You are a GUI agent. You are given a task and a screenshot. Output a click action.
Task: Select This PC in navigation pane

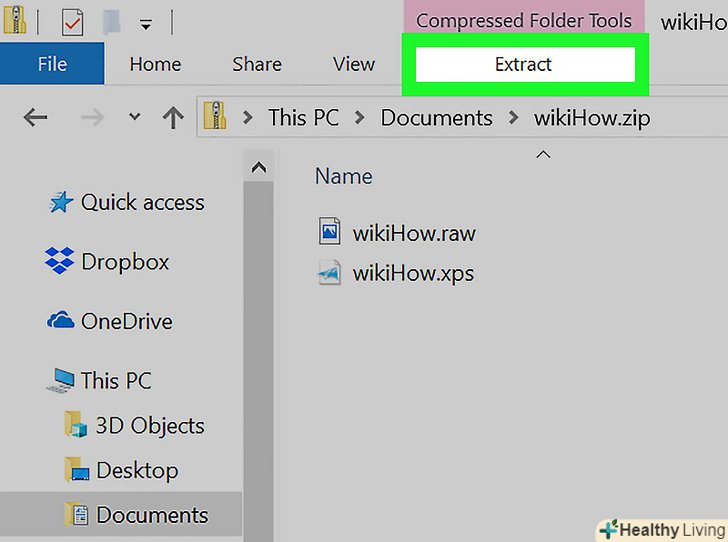[x=116, y=380]
